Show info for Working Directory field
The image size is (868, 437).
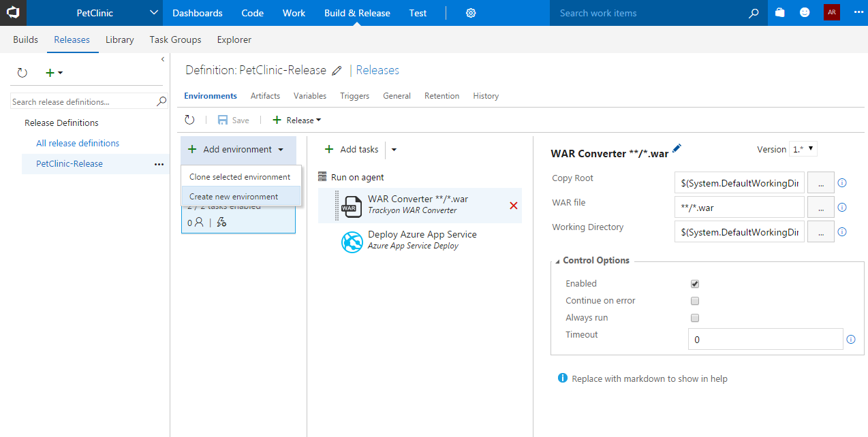coord(841,232)
